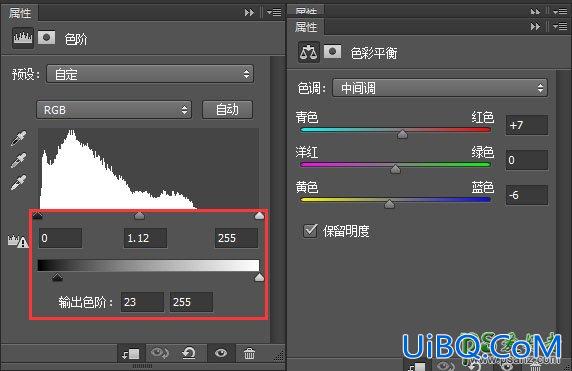
Task: Click the Levels histogram display
Action: pyautogui.click(x=148, y=169)
